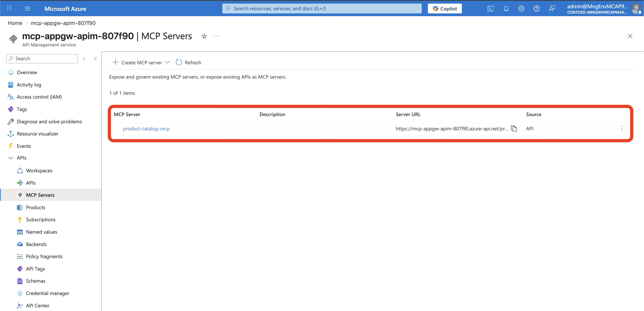Open row actions for product-catalog-mcp
The image size is (644, 311).
pos(622,128)
